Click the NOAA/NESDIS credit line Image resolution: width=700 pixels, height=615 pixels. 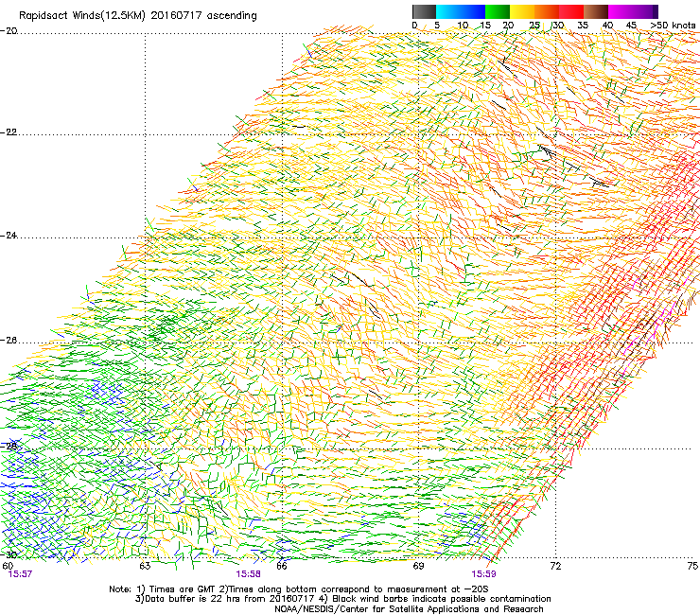(x=409, y=609)
